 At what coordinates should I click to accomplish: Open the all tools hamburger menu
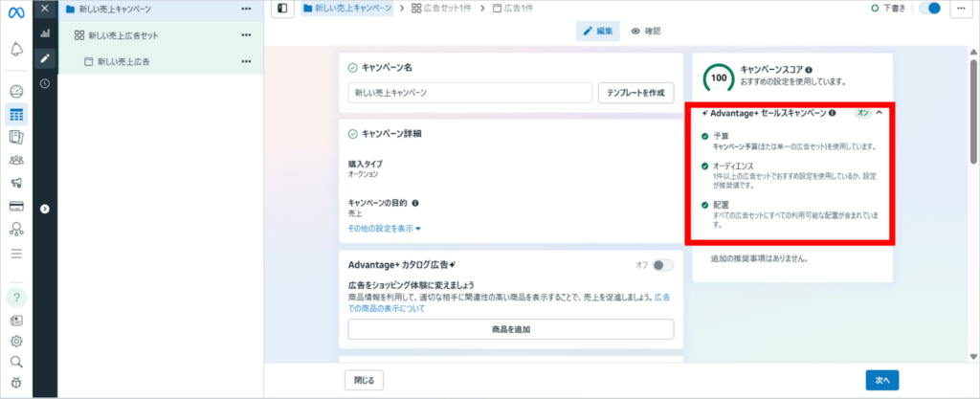[x=17, y=254]
